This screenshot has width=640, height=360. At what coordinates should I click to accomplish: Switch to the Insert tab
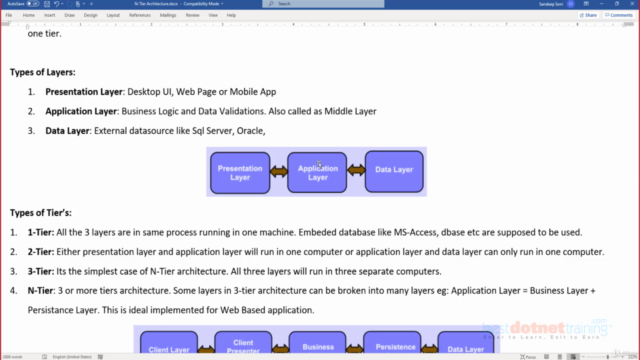(x=49, y=15)
